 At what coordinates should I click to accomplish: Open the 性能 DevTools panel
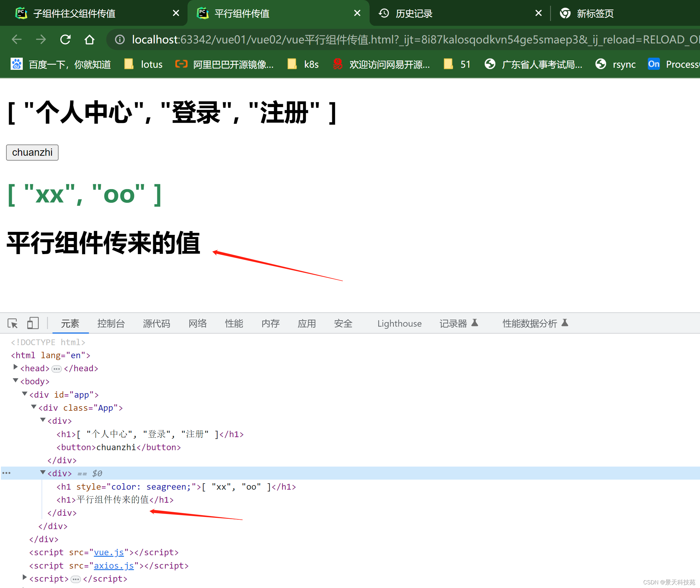(x=234, y=323)
